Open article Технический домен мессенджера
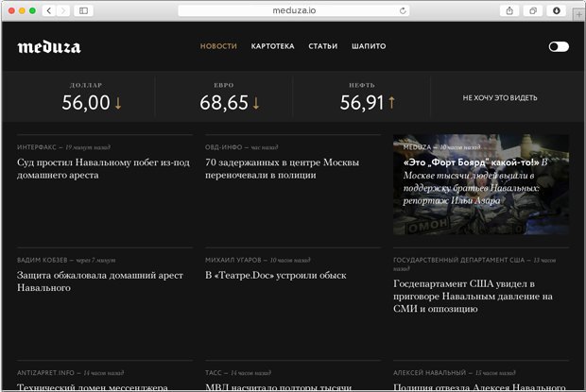The image size is (586, 392). 93,387
